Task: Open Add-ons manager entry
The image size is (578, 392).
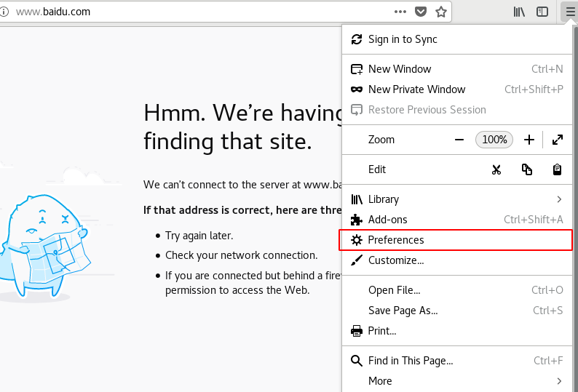Action: pyautogui.click(x=457, y=220)
